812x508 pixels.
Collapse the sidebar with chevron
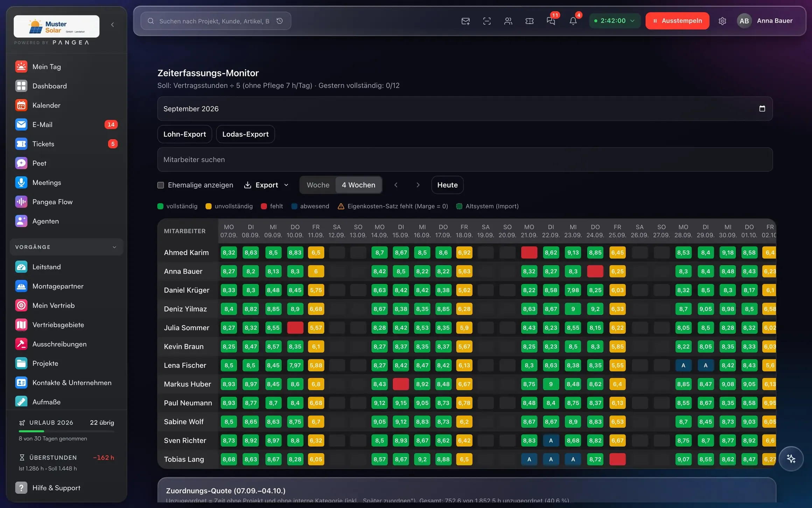[112, 25]
